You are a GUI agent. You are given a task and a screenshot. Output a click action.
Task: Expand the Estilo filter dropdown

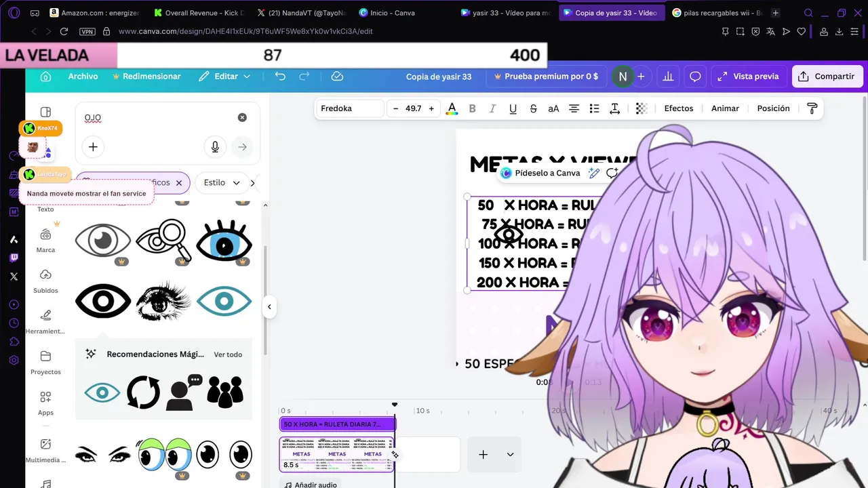pos(222,183)
